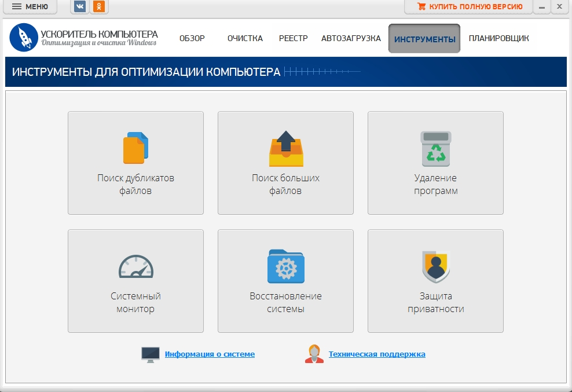This screenshot has width=572, height=392.
Task: Click the recycle bin uninstall icon
Action: tap(436, 149)
